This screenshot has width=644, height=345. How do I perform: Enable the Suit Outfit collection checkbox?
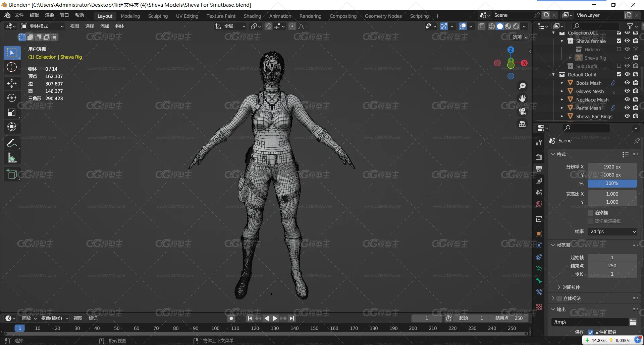(619, 66)
